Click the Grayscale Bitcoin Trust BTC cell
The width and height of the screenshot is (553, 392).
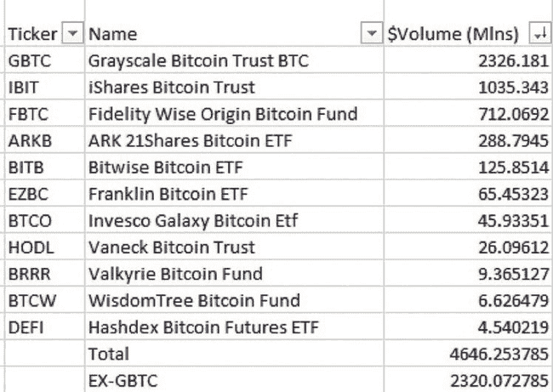coord(198,61)
